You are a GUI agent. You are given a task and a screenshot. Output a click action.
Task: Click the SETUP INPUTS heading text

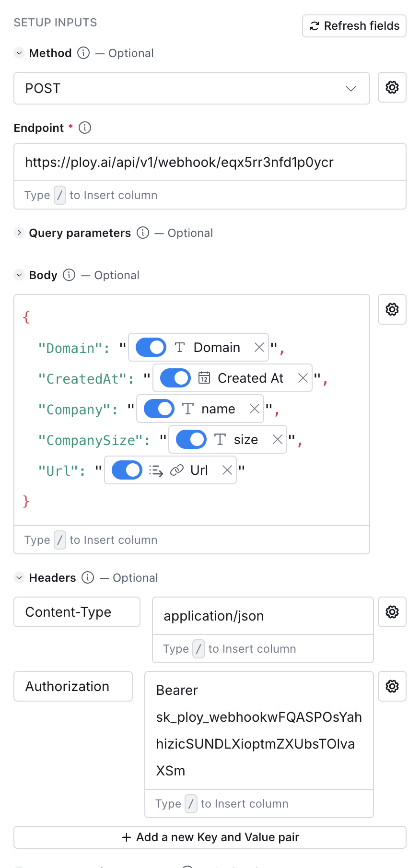(56, 23)
